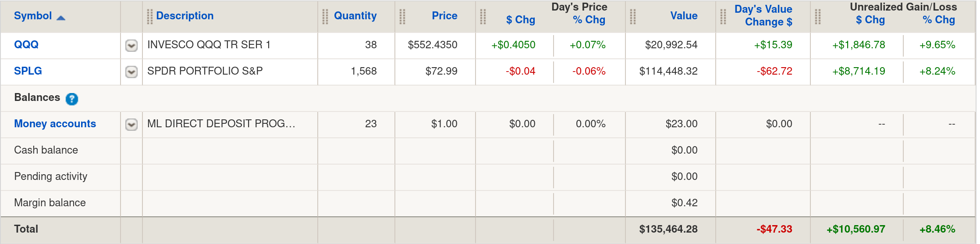Click the drag handle beside Quantity column
The height and width of the screenshot is (244, 980).
click(325, 17)
